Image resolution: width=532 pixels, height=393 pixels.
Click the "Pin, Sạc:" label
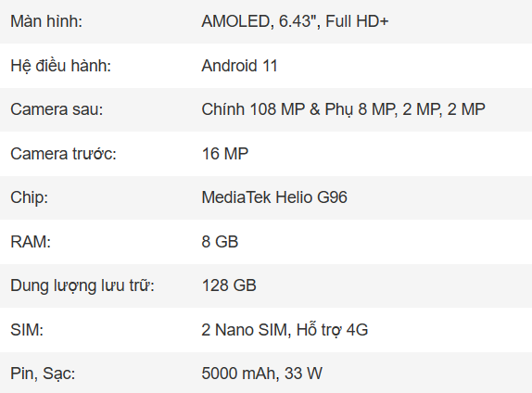pos(43,374)
